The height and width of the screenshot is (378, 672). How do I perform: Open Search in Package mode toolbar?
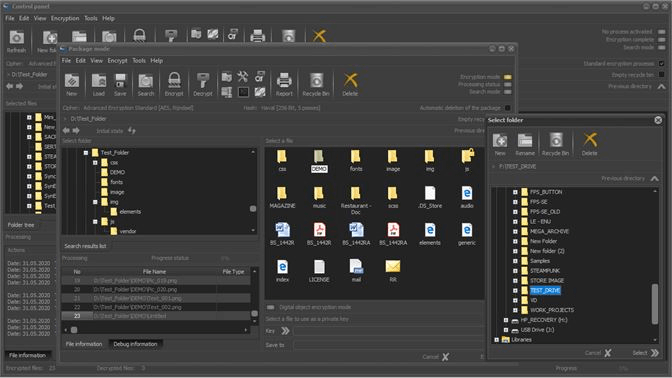click(x=146, y=84)
